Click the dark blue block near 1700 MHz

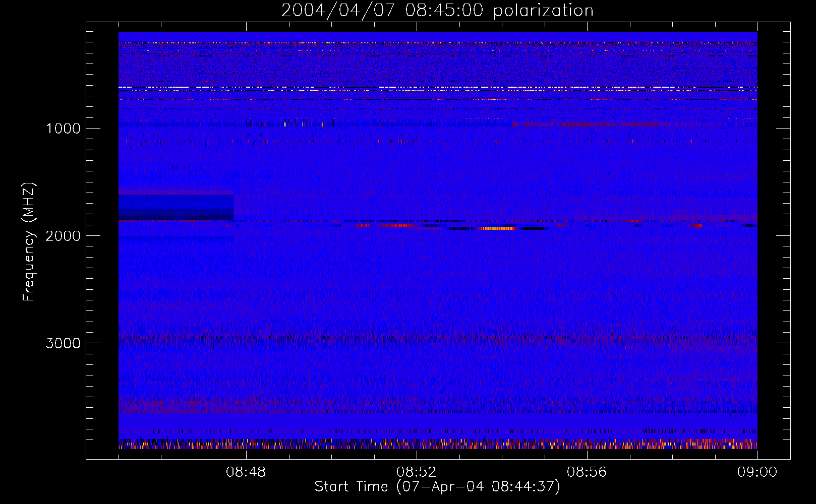click(x=176, y=208)
